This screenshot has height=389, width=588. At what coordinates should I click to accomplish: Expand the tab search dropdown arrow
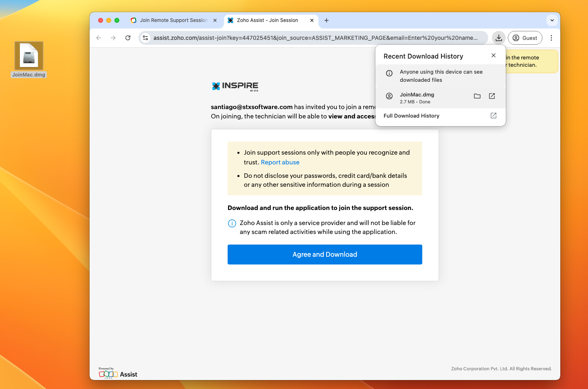click(x=552, y=20)
